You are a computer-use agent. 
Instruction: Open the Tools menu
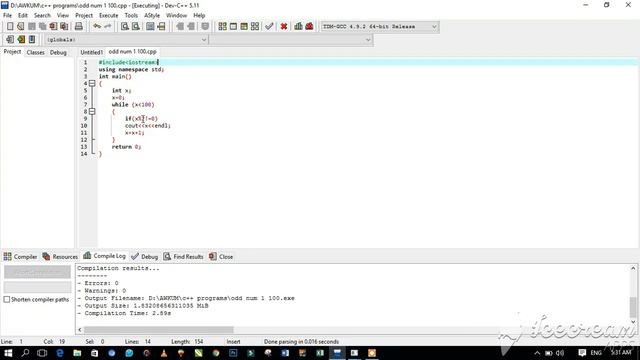(x=131, y=15)
